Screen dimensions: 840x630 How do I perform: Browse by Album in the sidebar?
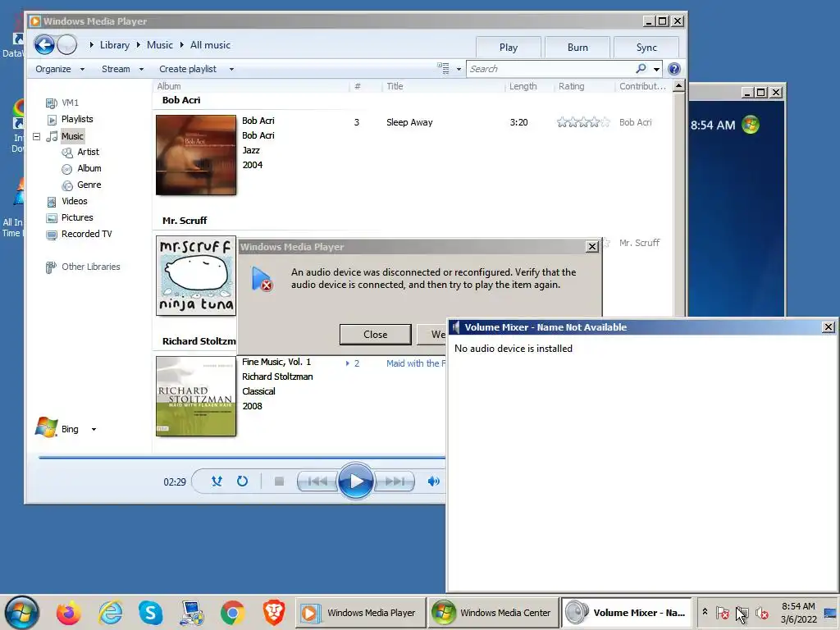point(89,168)
